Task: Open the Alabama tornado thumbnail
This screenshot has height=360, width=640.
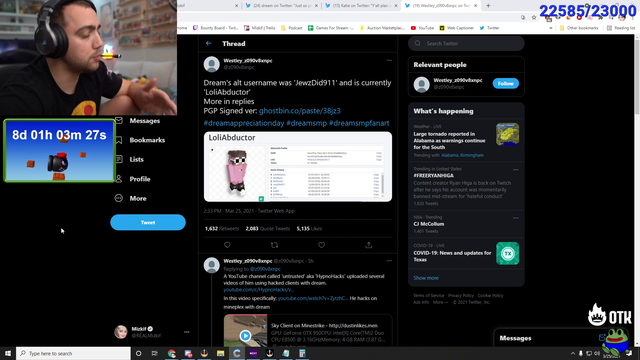Action: click(507, 134)
